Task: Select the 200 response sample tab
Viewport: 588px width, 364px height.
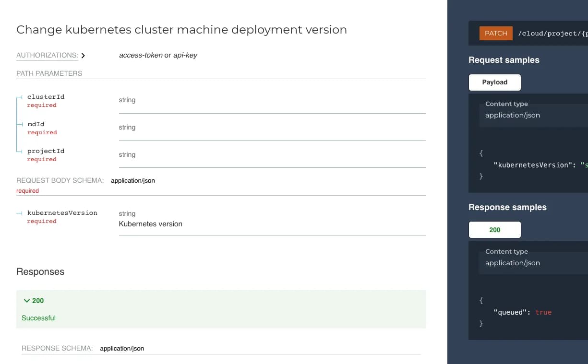Action: coord(494,230)
